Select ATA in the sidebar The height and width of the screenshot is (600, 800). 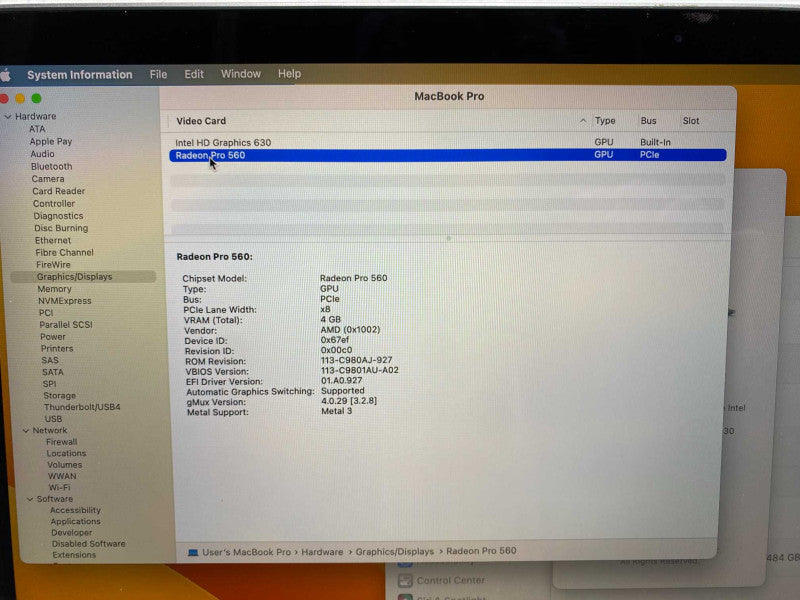[37, 129]
